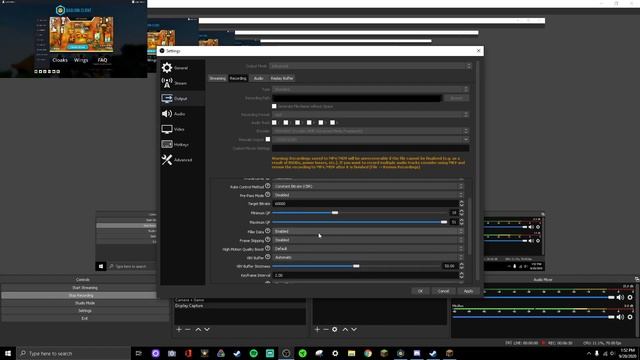Image resolution: width=640 pixels, height=360 pixels.
Task: Show help icon for Frame Skipping
Action: (x=268, y=240)
